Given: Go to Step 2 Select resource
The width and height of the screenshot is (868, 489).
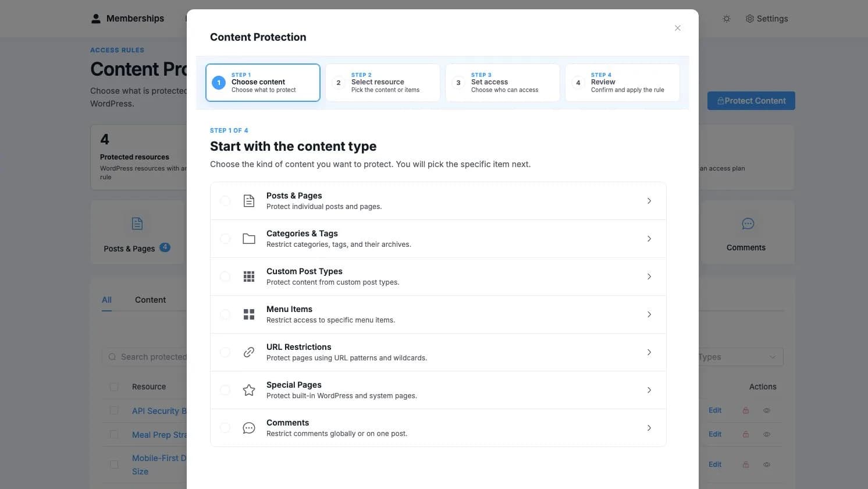Looking at the screenshot, I should click(x=383, y=83).
